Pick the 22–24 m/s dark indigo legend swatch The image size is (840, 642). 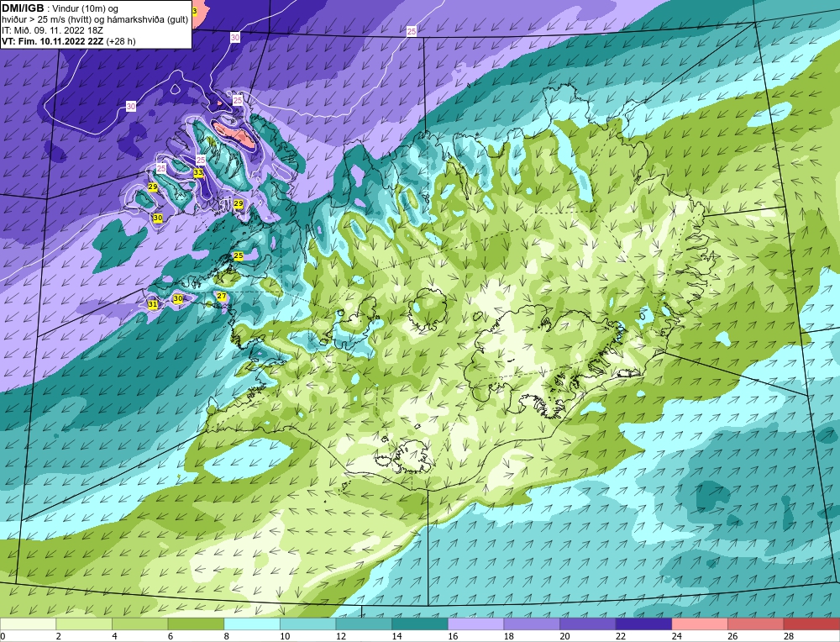click(644, 624)
